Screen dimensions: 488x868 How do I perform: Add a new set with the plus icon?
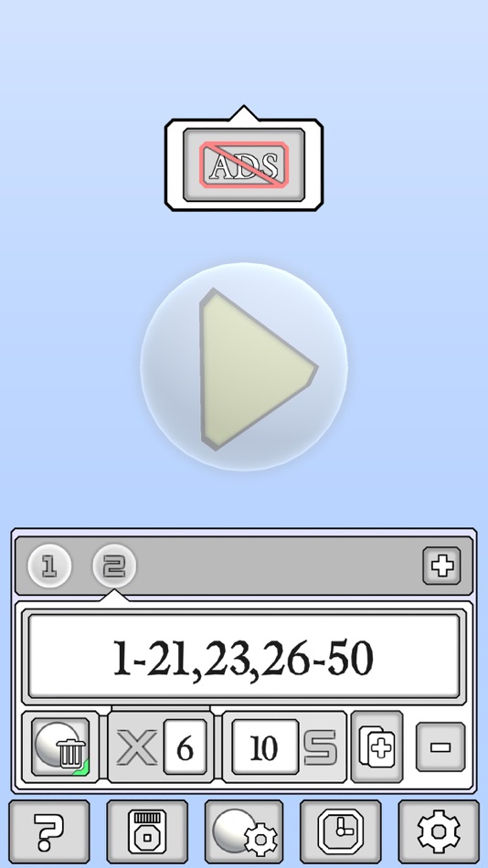[441, 566]
